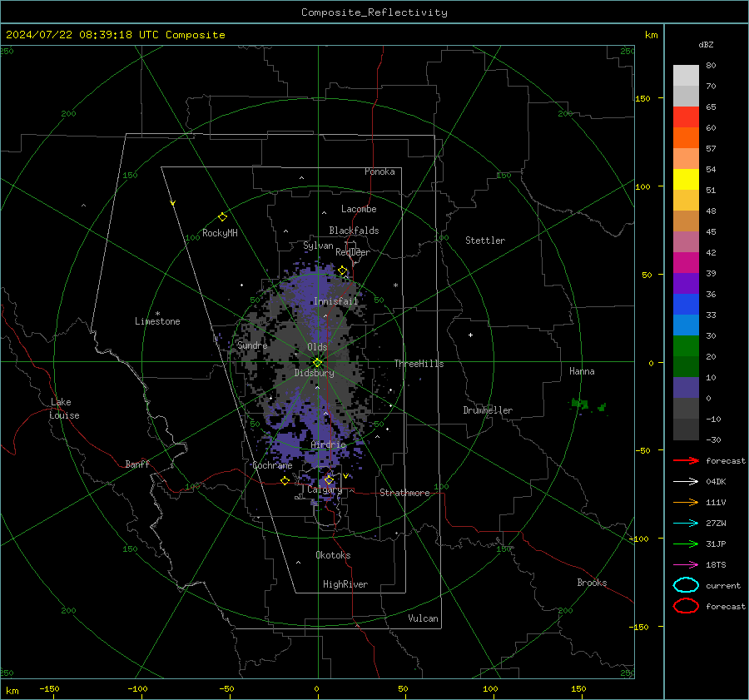Click the 150 tick on right km axis
Screen dimensions: 749x700
[x=643, y=98]
